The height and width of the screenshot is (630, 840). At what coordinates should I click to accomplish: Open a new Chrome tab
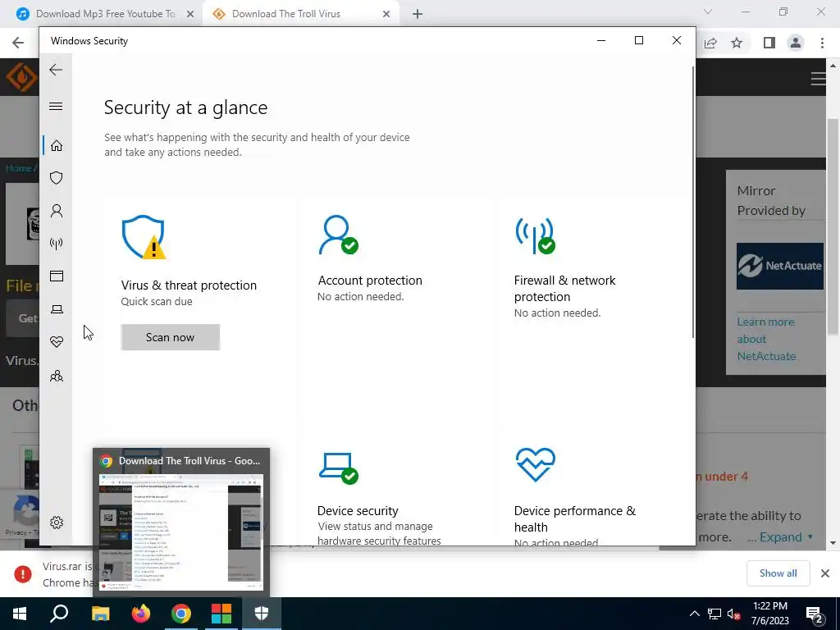tap(418, 14)
